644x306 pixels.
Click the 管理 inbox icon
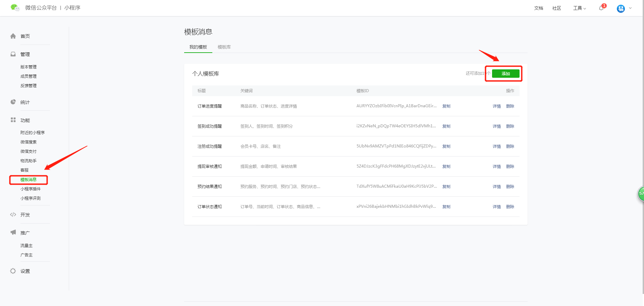pos(13,54)
